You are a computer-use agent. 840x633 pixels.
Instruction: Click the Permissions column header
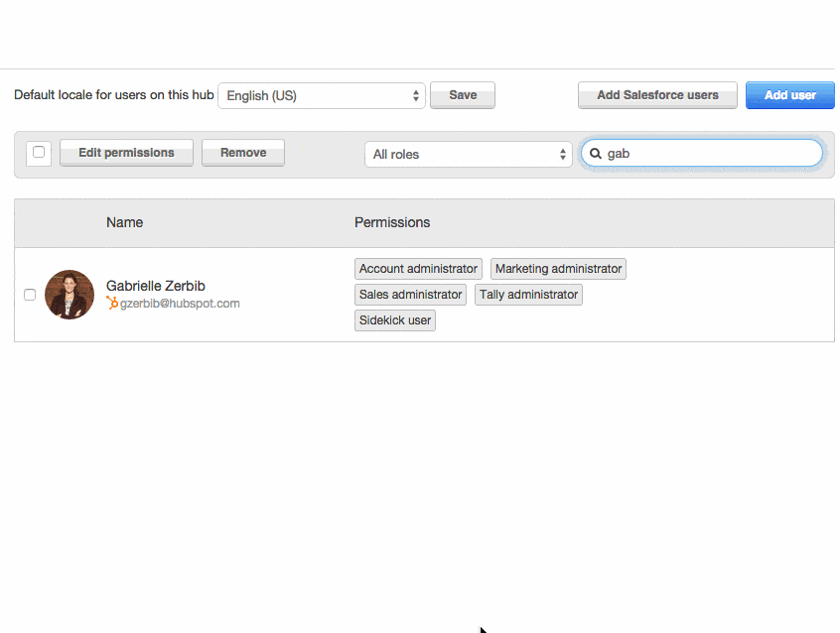(392, 222)
